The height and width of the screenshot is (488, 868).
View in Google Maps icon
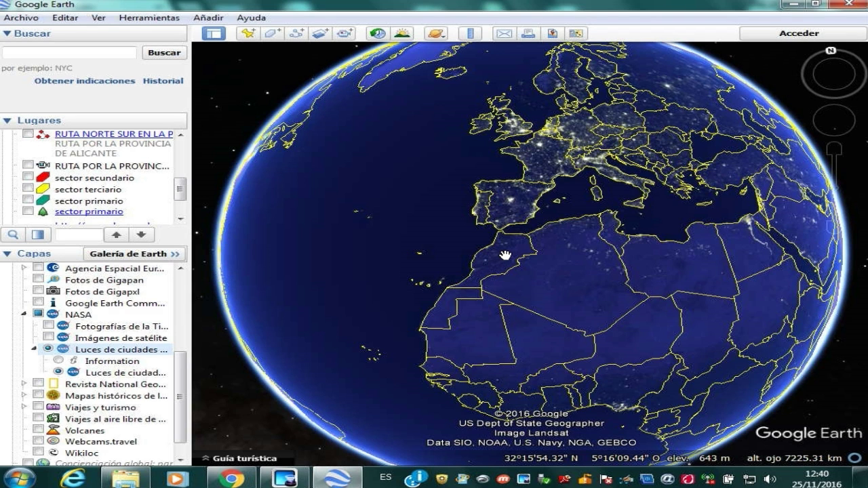[x=576, y=33]
